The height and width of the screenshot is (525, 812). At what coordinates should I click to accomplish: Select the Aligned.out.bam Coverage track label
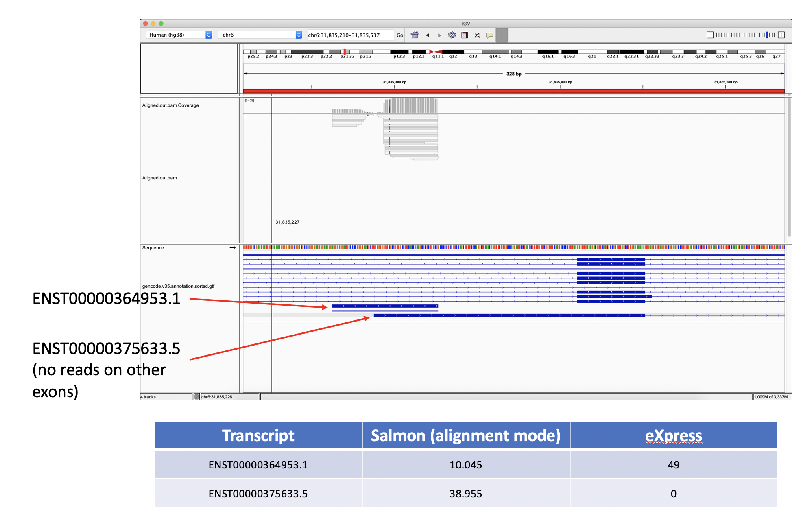click(x=170, y=105)
